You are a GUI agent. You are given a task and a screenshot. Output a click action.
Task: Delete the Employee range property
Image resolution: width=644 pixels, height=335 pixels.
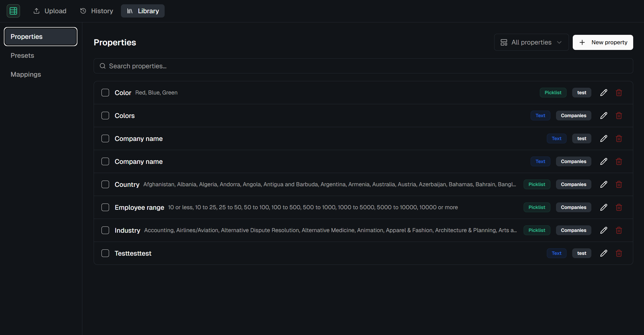pyautogui.click(x=619, y=207)
